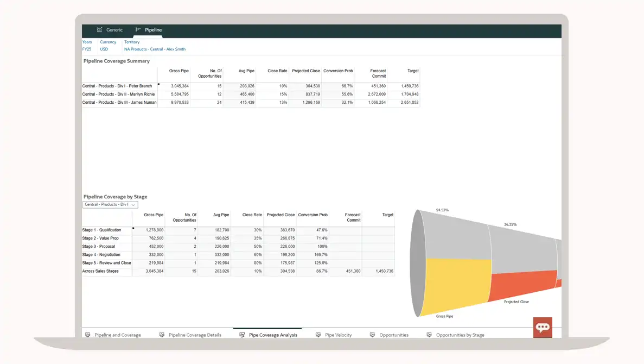Viewport: 644px width, 364px height.
Task: Open the red chat assistant icon
Action: (543, 327)
